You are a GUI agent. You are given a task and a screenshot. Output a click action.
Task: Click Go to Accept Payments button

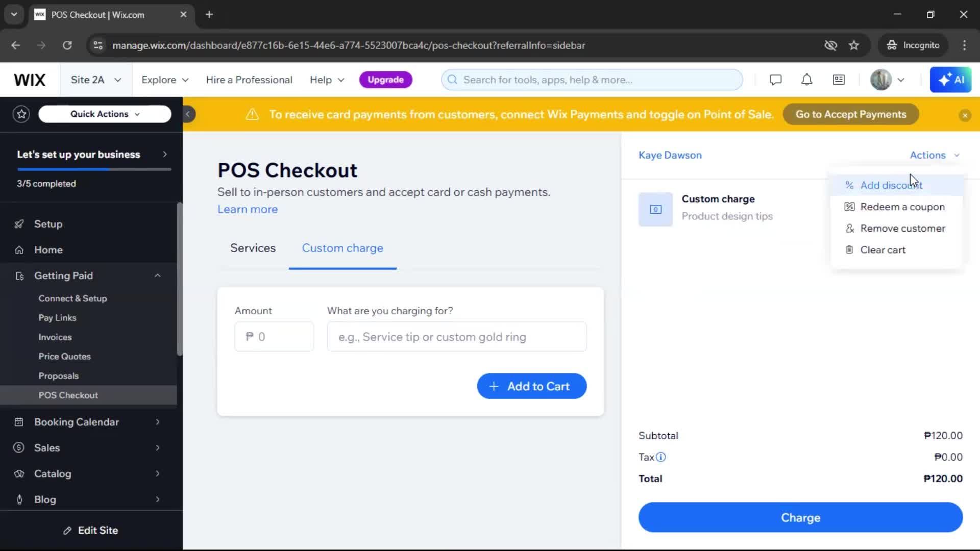pos(851,115)
